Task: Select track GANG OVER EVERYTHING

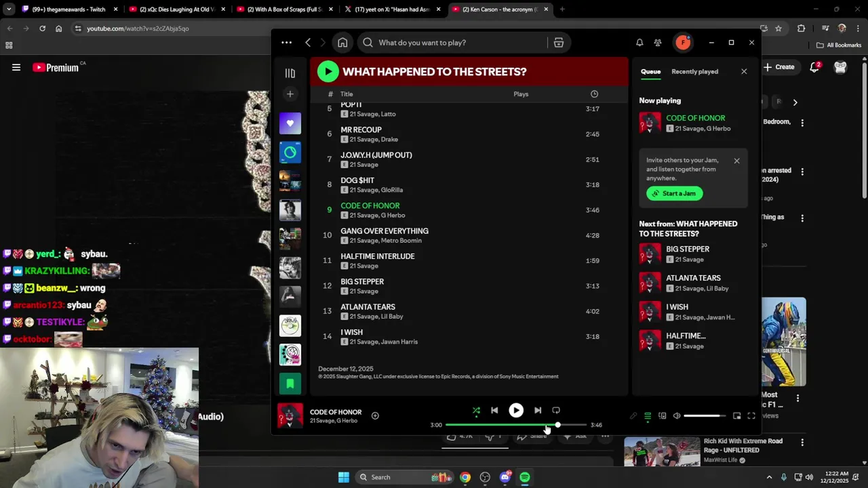Action: pyautogui.click(x=384, y=231)
